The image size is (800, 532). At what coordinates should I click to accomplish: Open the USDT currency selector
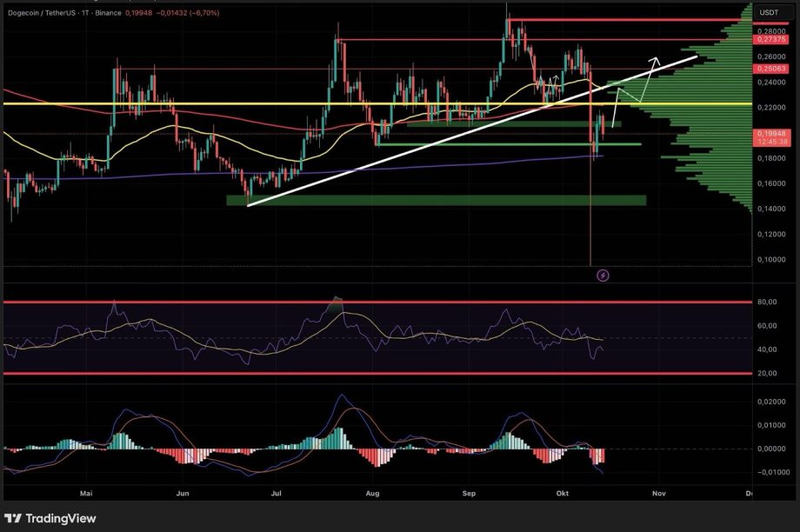pyautogui.click(x=769, y=12)
